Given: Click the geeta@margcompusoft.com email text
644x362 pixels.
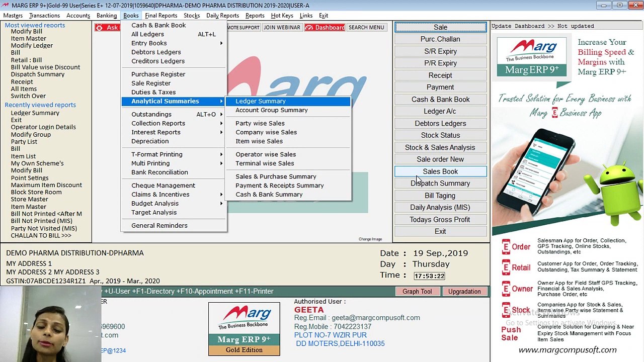Looking at the screenshot, I should click(x=375, y=318).
